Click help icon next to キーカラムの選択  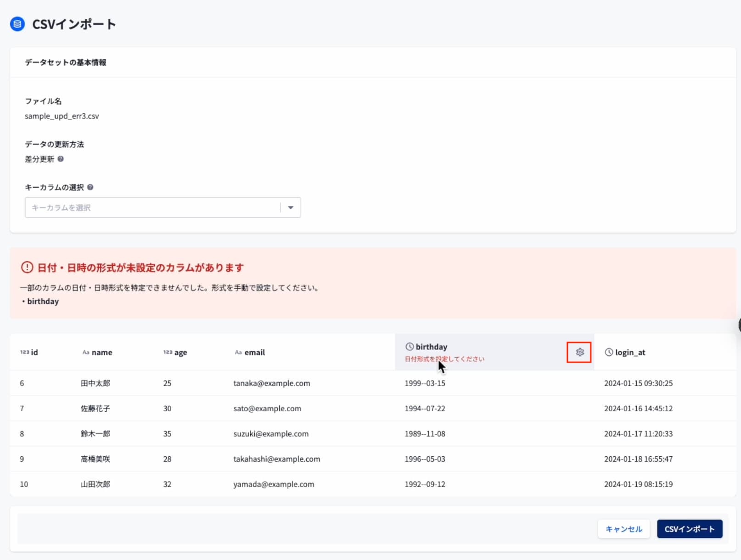[x=90, y=187]
